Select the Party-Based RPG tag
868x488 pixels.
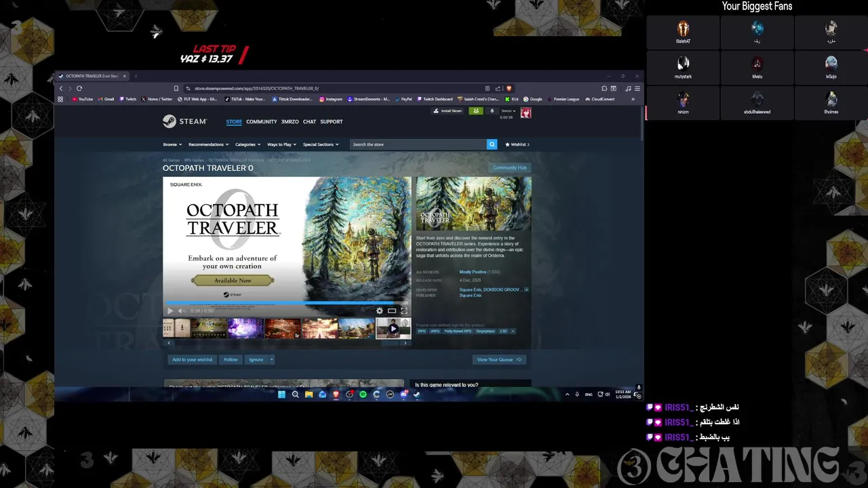458,331
